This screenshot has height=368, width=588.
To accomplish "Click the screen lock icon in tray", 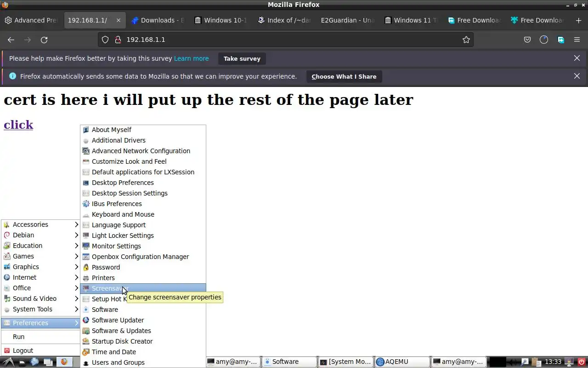I will (x=569, y=362).
